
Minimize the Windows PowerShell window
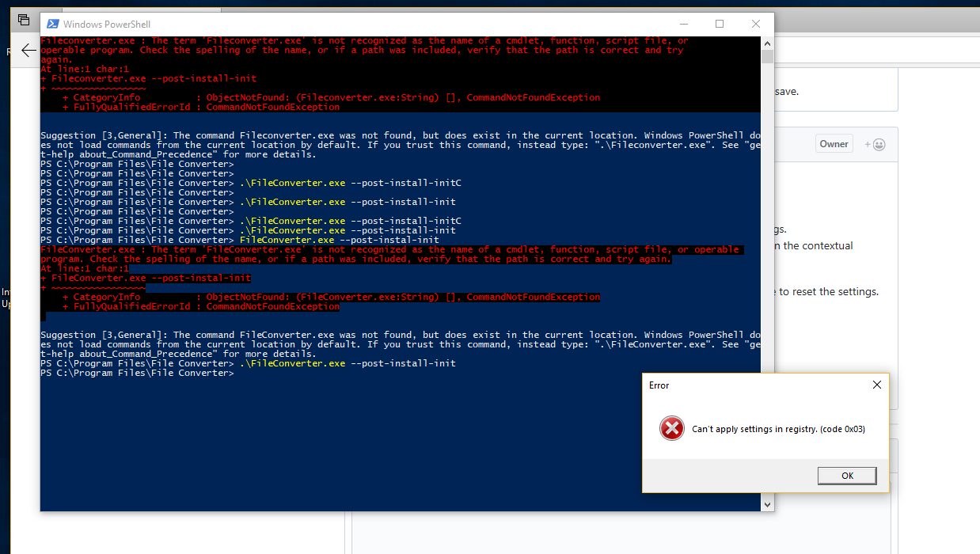[x=683, y=24]
